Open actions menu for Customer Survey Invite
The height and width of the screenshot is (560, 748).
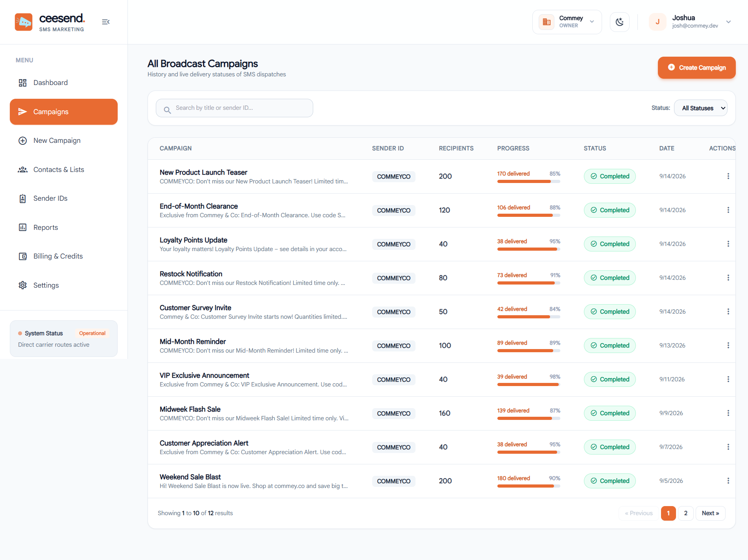click(728, 312)
